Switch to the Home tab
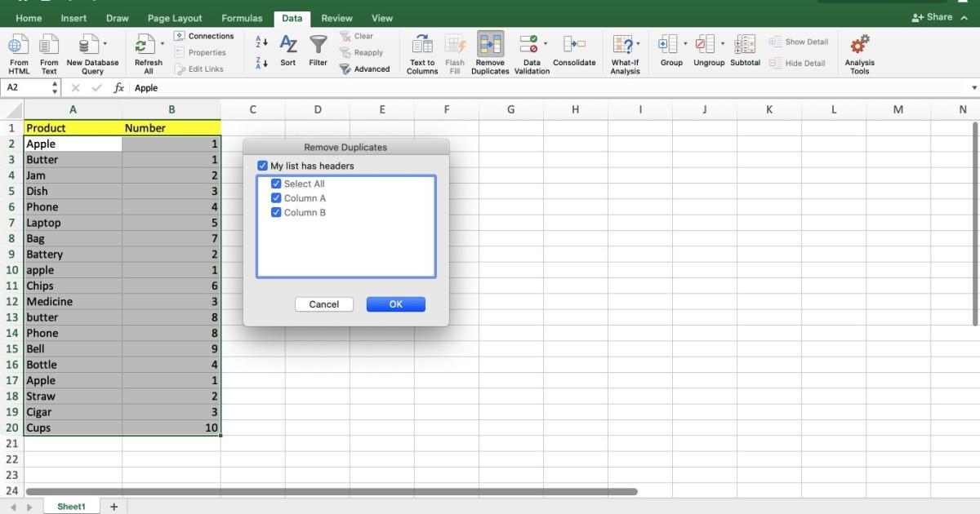Image resolution: width=980 pixels, height=514 pixels. point(29,18)
